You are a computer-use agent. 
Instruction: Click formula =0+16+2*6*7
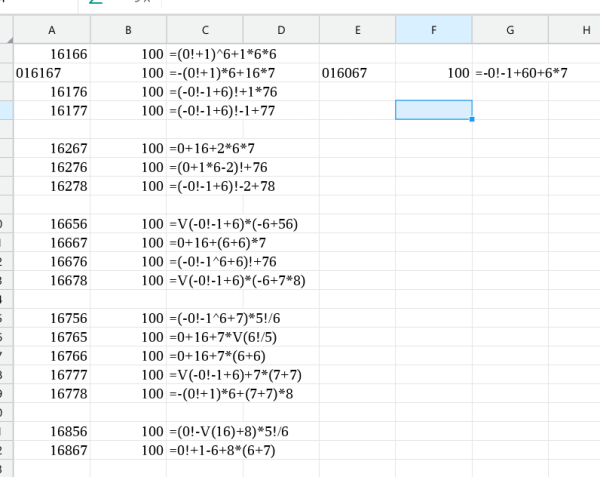212,148
